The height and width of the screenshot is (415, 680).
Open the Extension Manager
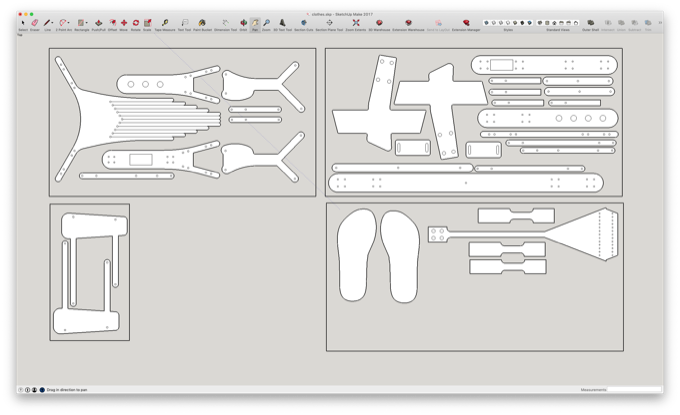(x=466, y=23)
